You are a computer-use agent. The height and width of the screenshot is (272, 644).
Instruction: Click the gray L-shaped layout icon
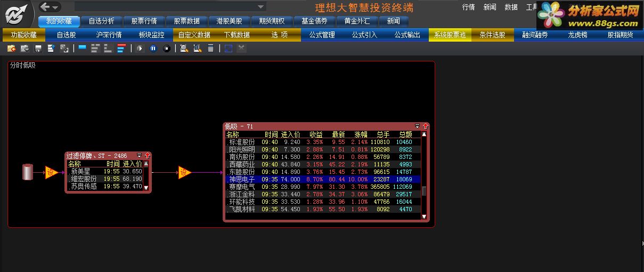(108, 49)
